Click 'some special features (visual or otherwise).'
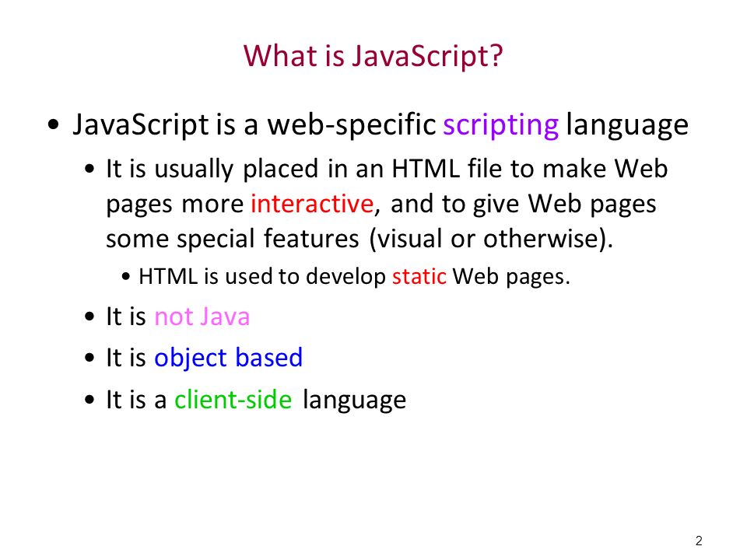 tap(359, 238)
